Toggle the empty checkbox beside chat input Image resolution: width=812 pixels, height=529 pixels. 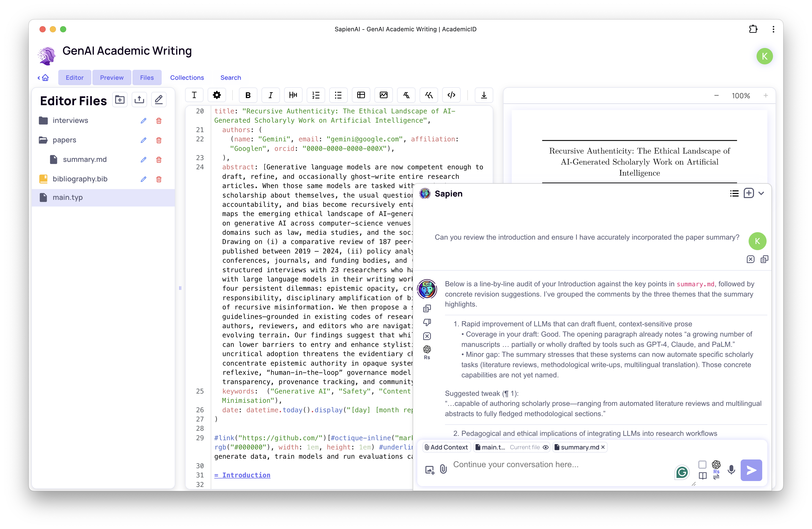point(702,465)
